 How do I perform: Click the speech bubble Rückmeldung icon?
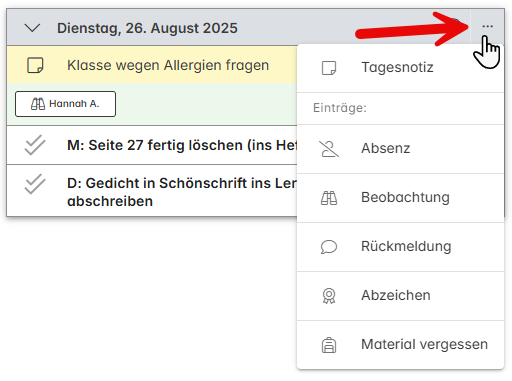tap(329, 247)
